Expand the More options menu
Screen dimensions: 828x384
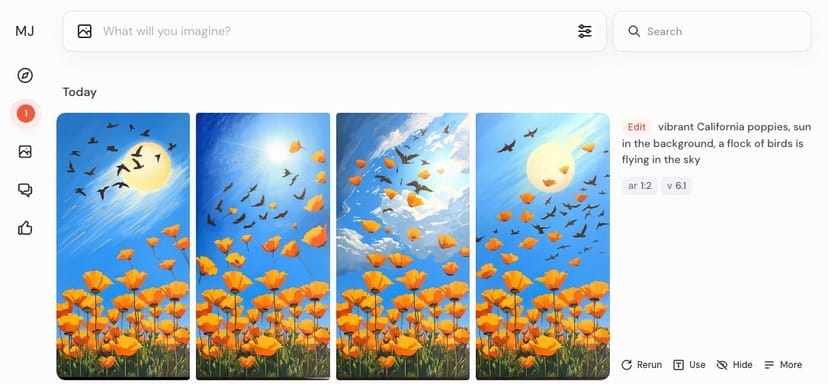[x=783, y=364]
